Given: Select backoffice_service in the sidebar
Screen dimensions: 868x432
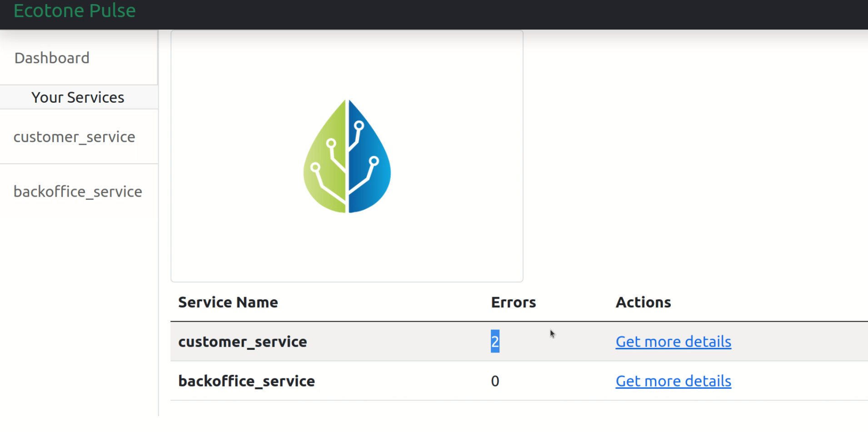Looking at the screenshot, I should (x=78, y=191).
